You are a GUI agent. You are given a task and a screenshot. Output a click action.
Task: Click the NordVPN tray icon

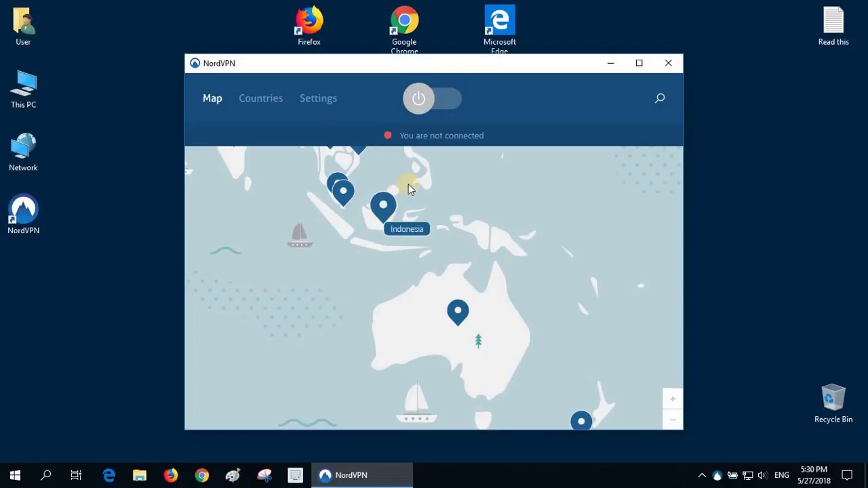coord(717,475)
